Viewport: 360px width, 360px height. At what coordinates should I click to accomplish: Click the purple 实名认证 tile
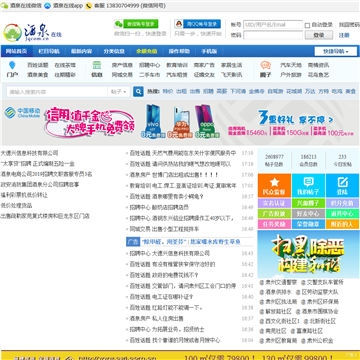click(275, 203)
